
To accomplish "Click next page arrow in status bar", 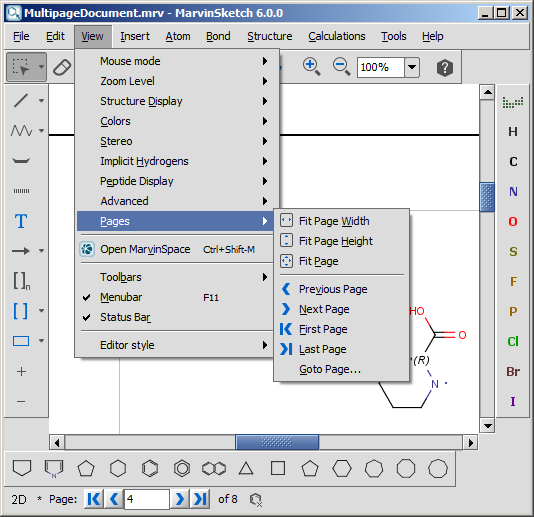I will (180, 499).
